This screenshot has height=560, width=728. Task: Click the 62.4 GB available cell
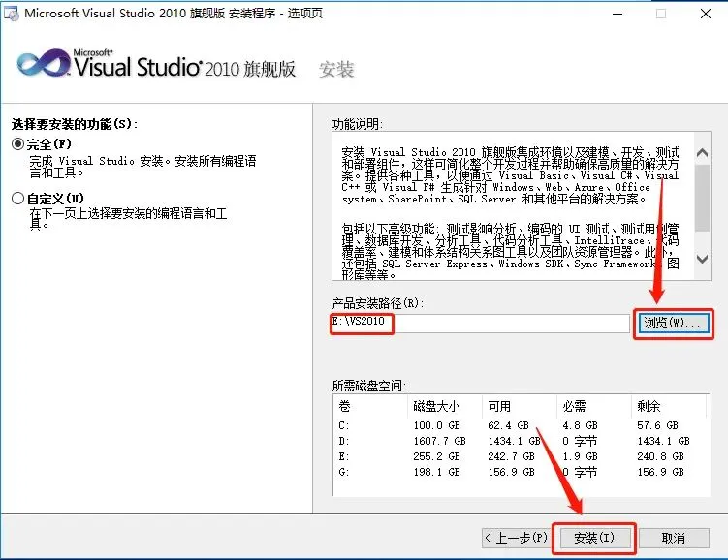click(x=508, y=425)
